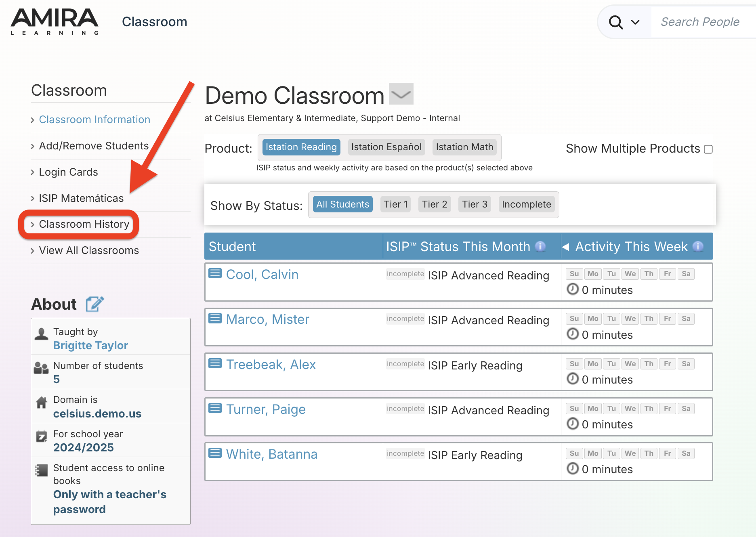The width and height of the screenshot is (756, 537).
Task: Open Classroom Information in sidebar
Action: point(94,120)
